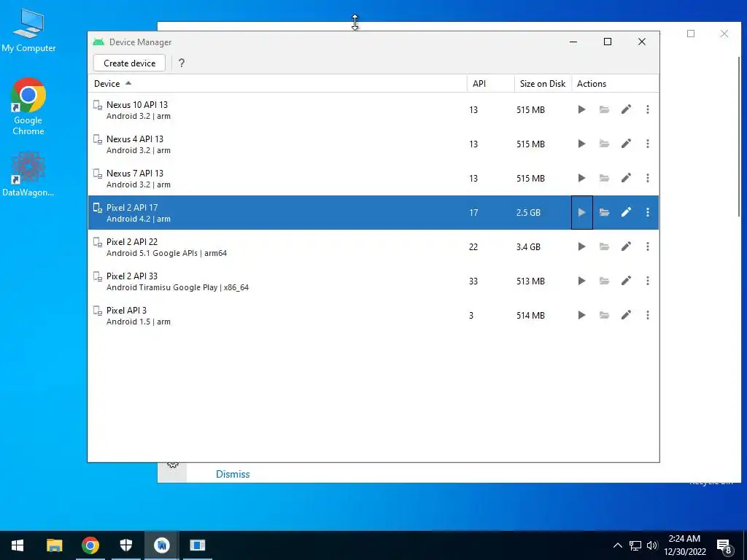Select the Nexus 4 API 13 row
Viewport: 747px width, 560px height.
pos(373,144)
